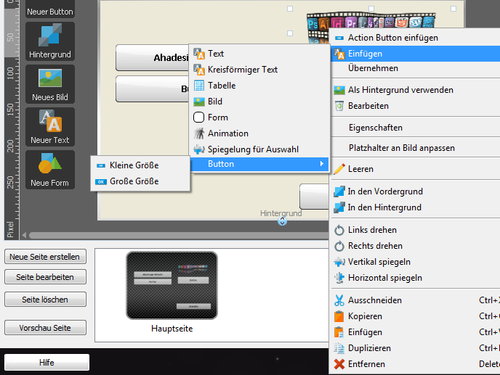
Task: Click Seite löschen button
Action: pos(45,300)
